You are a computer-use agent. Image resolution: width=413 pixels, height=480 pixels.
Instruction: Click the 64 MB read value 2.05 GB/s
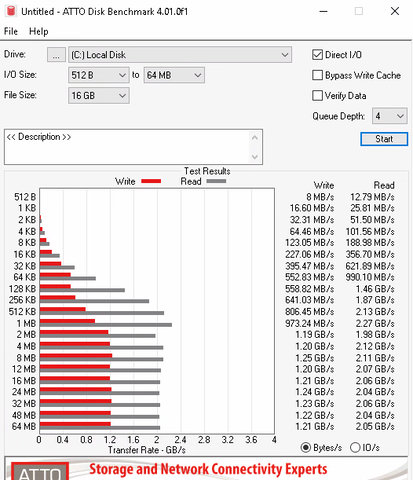coord(375,426)
